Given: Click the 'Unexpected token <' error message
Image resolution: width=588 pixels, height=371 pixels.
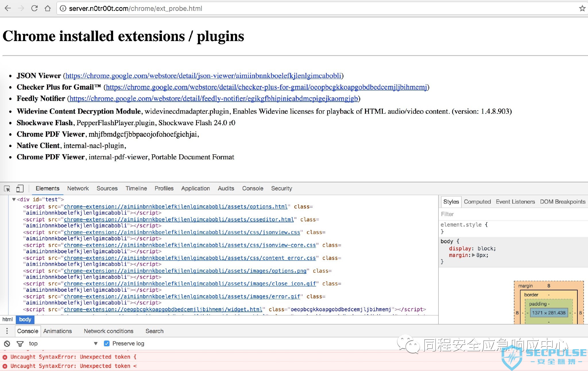Looking at the screenshot, I should tap(73, 366).
